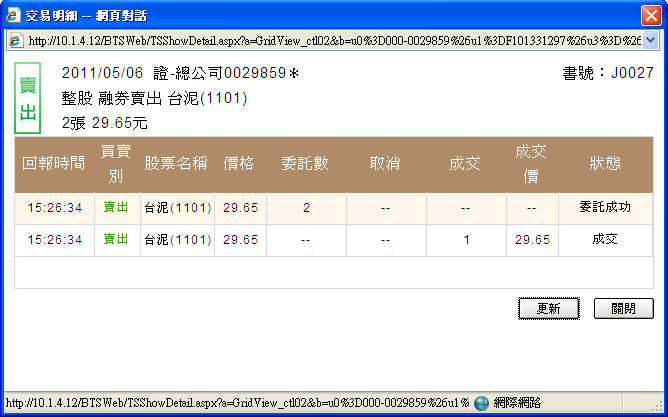Click the 成交價 column header
The height and width of the screenshot is (417, 668).
click(531, 164)
